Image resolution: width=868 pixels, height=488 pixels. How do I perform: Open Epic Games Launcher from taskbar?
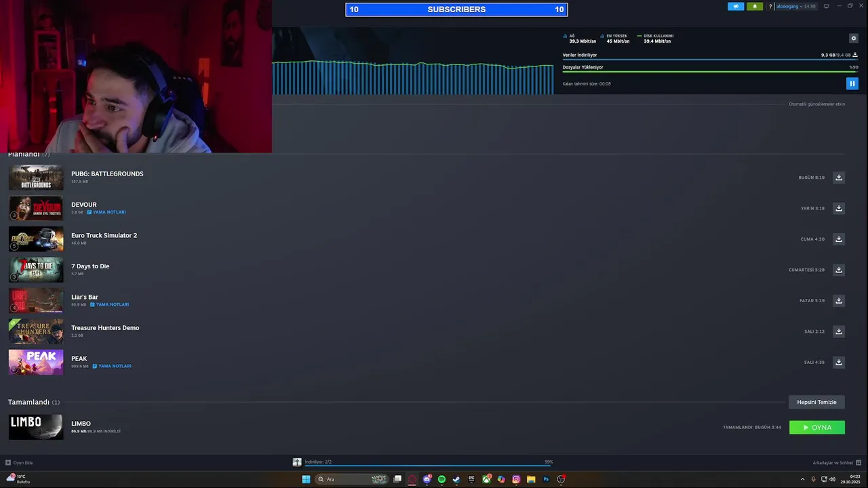coord(471,479)
